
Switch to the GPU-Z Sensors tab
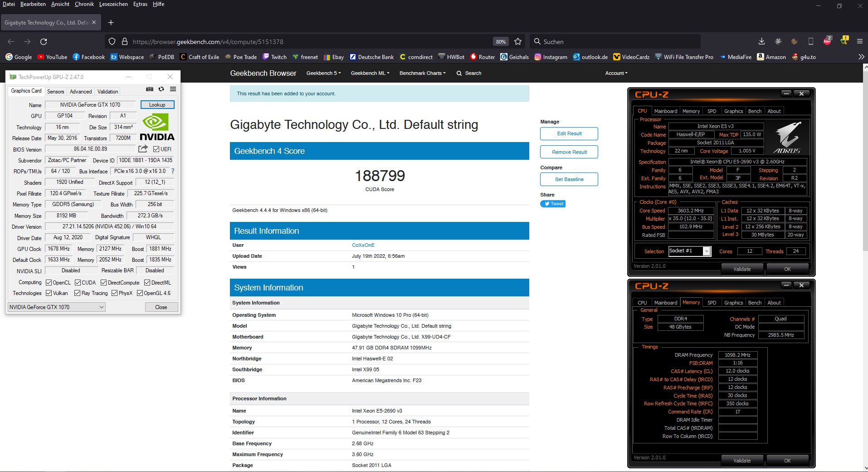[x=56, y=91]
